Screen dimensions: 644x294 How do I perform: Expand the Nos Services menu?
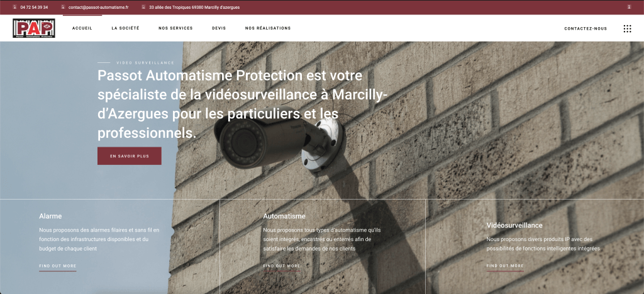(x=175, y=28)
